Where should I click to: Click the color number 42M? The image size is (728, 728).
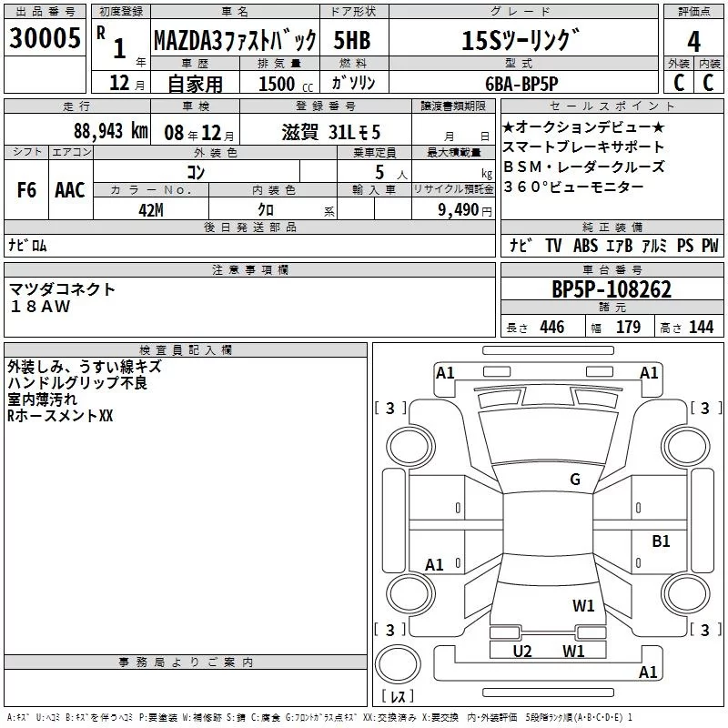coord(151,210)
